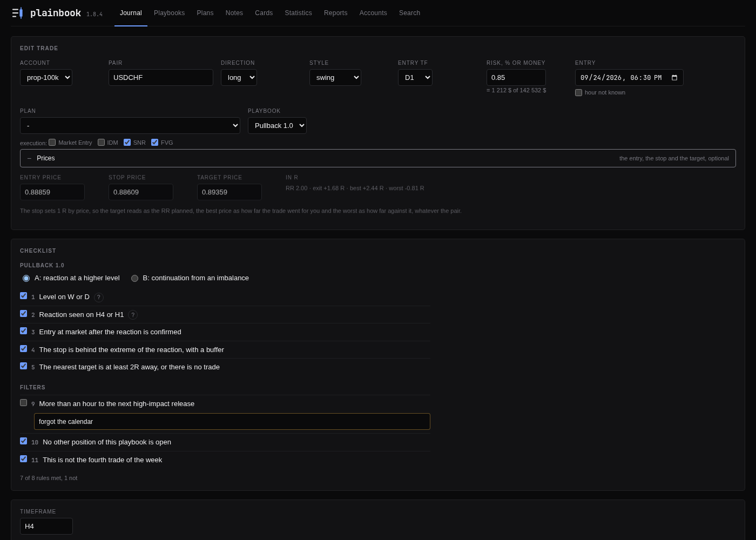Image resolution: width=756 pixels, height=540 pixels.
Task: Uncheck filter 10 No other position open
Action: [x=23, y=441]
